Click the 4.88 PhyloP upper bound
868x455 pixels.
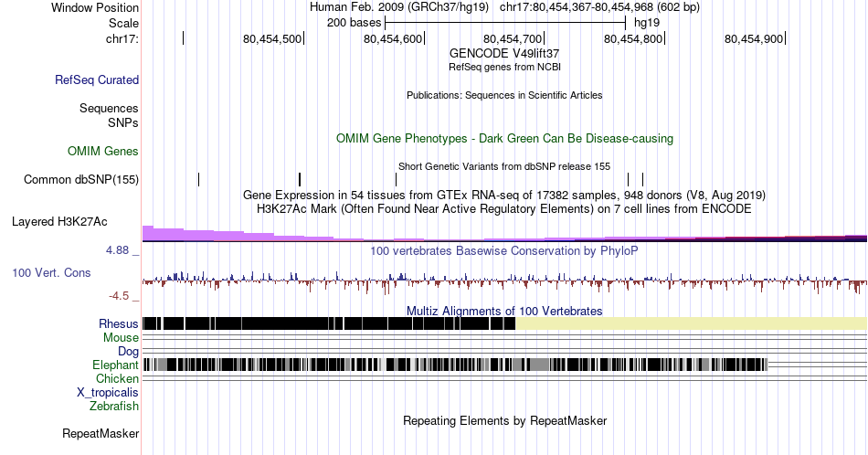[118, 250]
